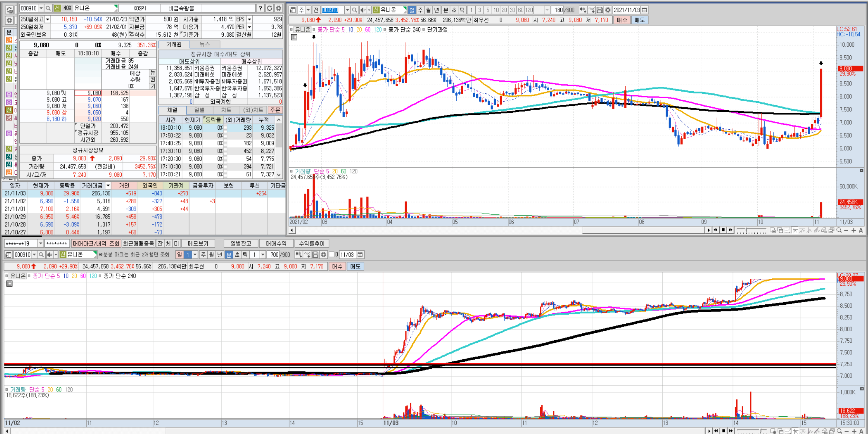Screen dimensions: 868x434
Task: Select 초 (second) period in minute chart toolbar
Action: coord(237,255)
